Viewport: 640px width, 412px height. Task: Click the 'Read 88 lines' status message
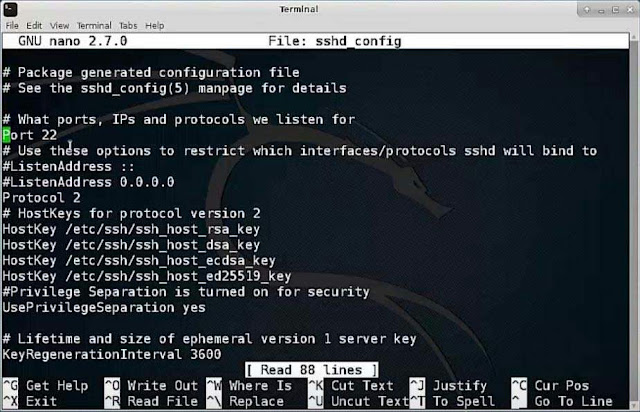click(311, 370)
